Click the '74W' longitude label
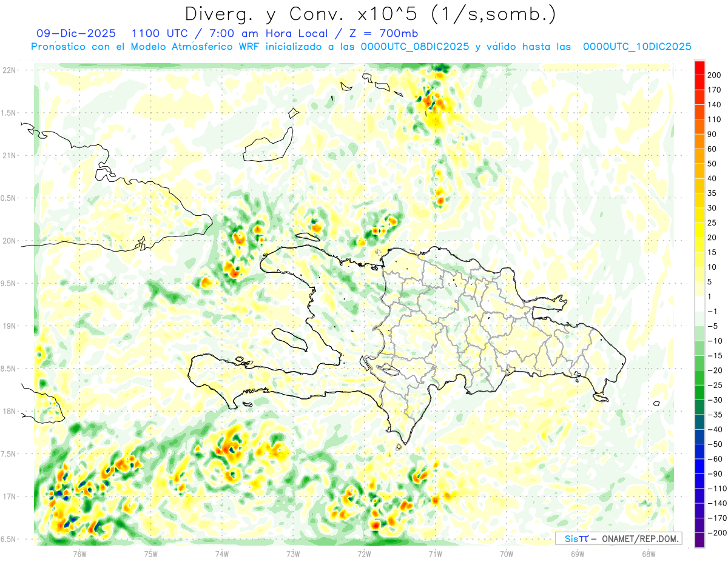 (x=221, y=554)
